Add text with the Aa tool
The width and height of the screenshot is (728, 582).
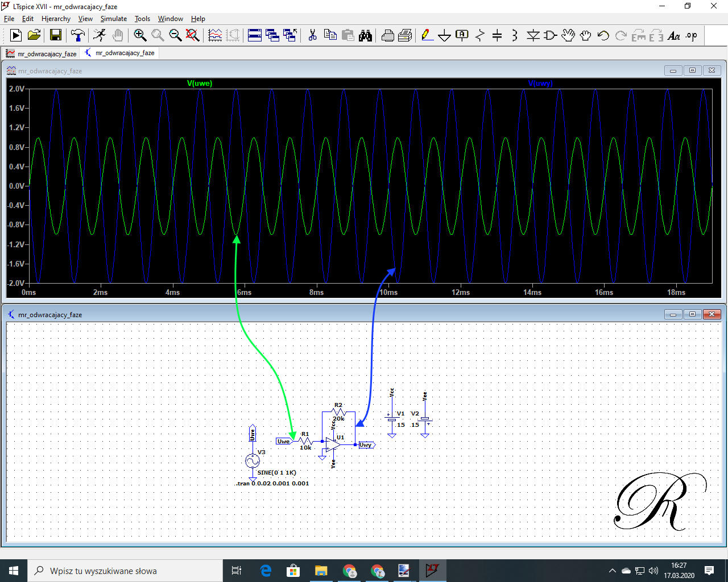[x=674, y=35]
